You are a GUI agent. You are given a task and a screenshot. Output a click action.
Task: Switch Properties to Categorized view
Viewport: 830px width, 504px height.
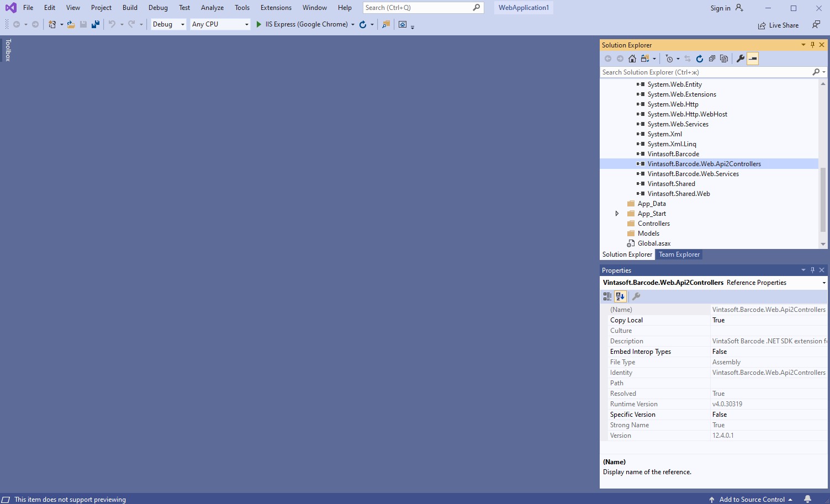[x=607, y=296]
